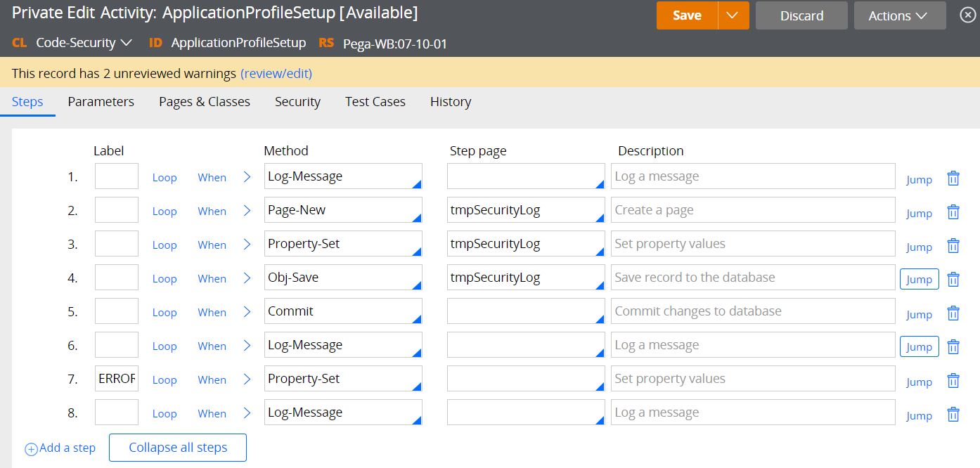
Task: Edit step 2 description field
Action: click(x=753, y=210)
